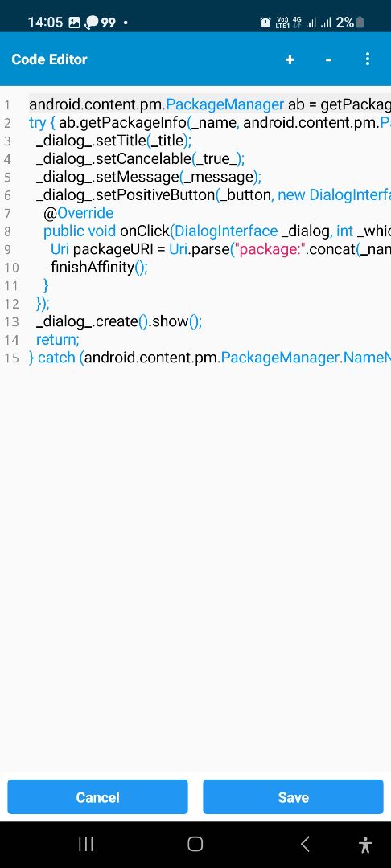Open the three-dot overflow menu
Viewport: 391px width, 868px height.
(367, 59)
